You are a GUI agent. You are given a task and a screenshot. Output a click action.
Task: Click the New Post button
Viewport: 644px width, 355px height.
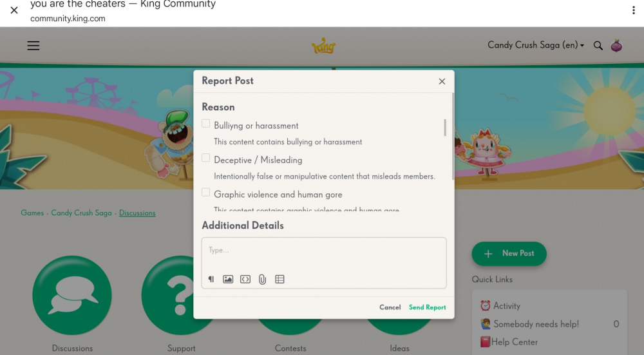point(509,253)
